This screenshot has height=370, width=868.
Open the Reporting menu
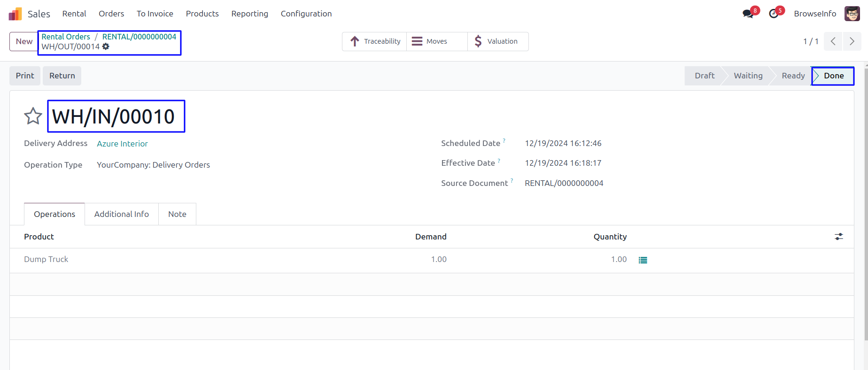pyautogui.click(x=249, y=14)
